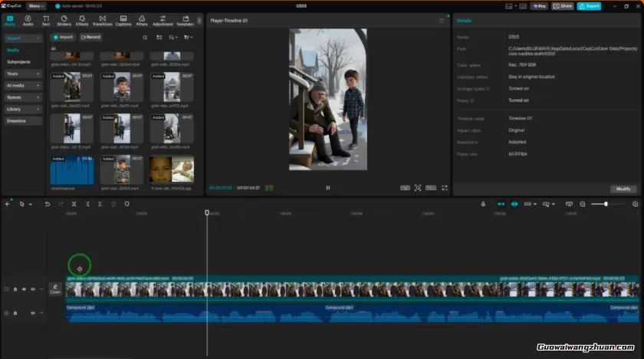Screen dimensions: 644x359
Task: Enter fullscreen preview in the player
Action: [x=444, y=187]
